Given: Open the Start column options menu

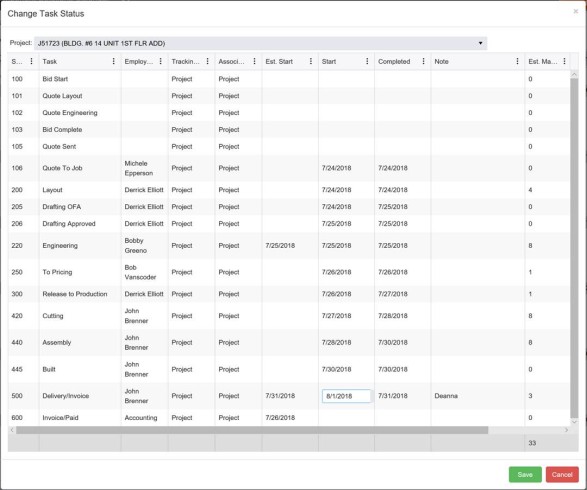Looking at the screenshot, I should coord(367,61).
